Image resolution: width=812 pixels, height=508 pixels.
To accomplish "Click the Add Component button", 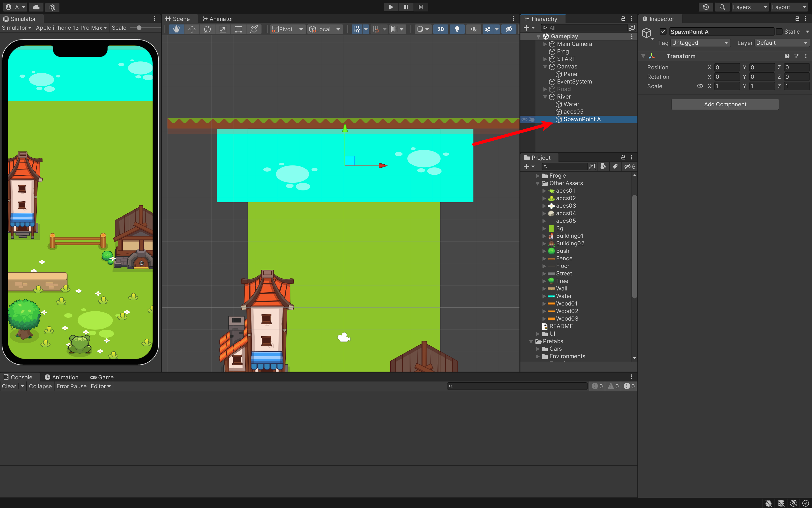I will click(725, 104).
